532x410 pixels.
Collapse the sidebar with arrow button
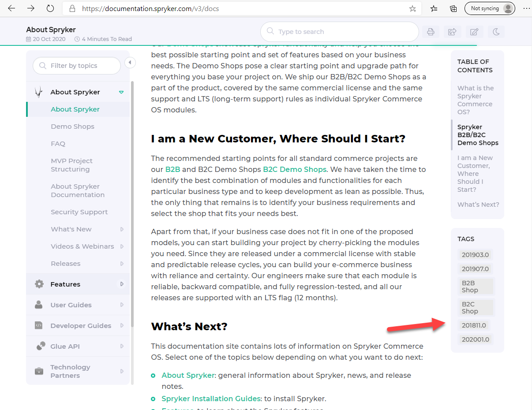point(130,63)
